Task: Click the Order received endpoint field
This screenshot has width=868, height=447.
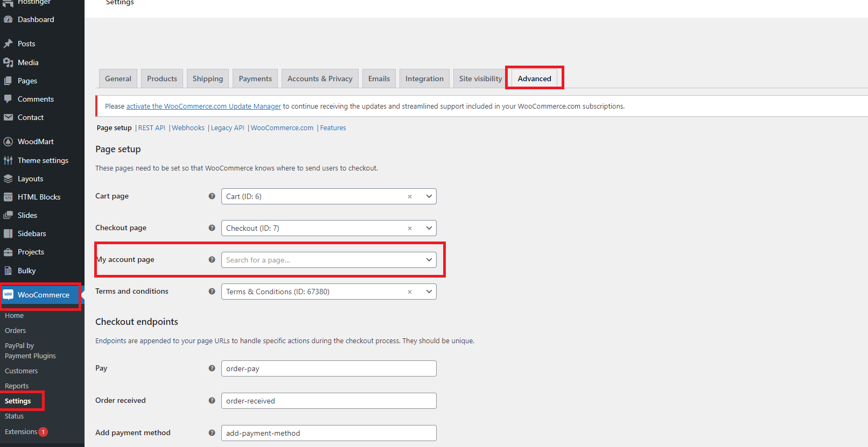Action: [328, 401]
